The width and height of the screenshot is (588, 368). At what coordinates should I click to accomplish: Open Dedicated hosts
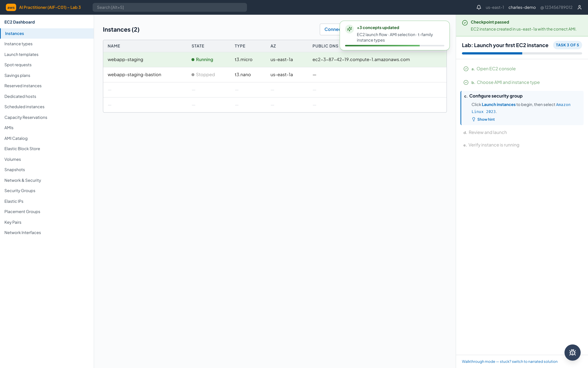point(20,96)
